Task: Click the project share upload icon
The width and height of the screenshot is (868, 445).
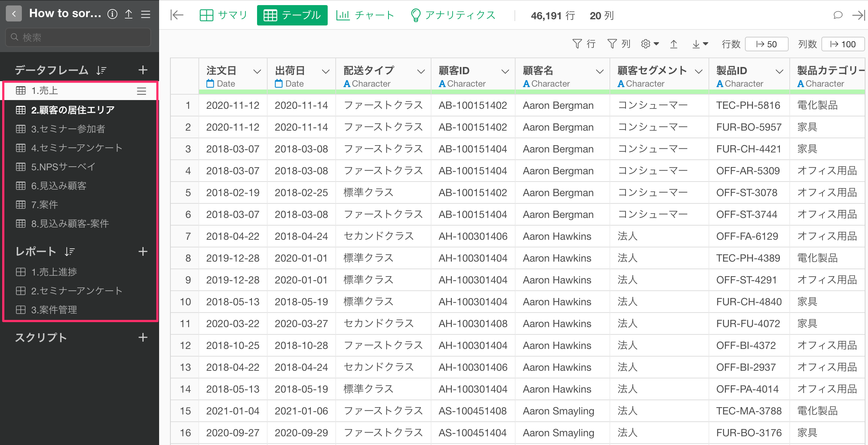Action: [129, 14]
